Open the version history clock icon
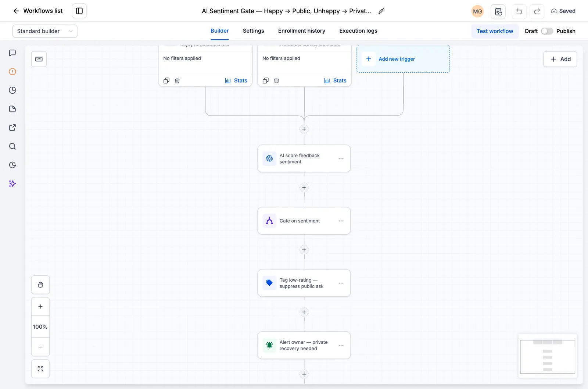Viewport: 588px width, 389px height. pyautogui.click(x=12, y=165)
